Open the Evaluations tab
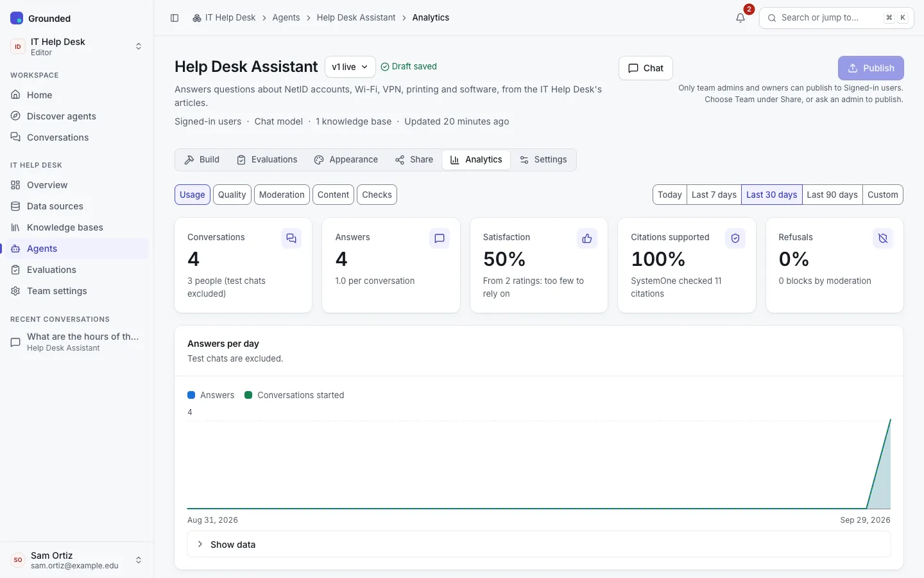The width and height of the screenshot is (924, 578). [267, 160]
